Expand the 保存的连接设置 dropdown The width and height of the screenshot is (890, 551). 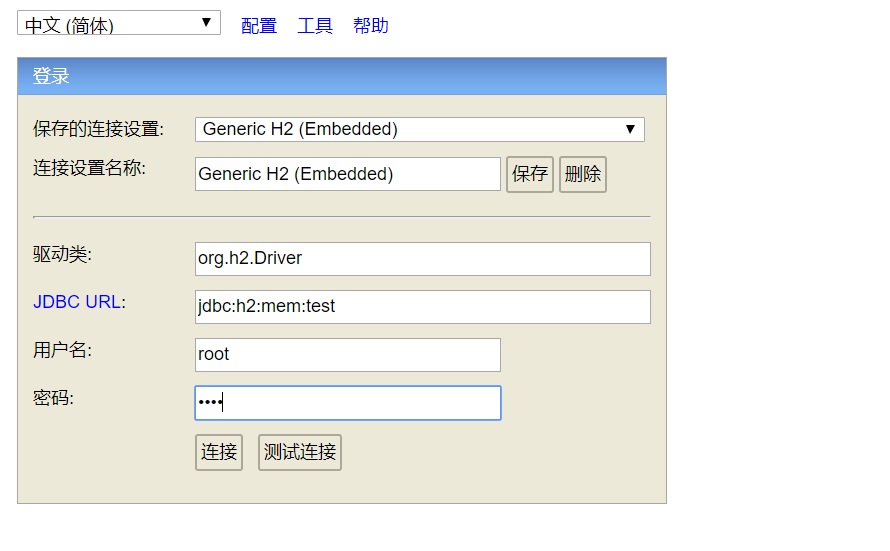(x=419, y=129)
